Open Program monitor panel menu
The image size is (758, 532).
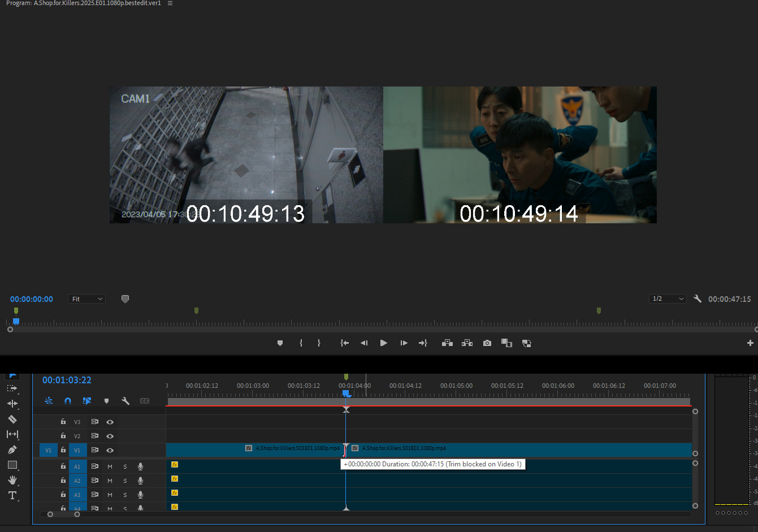pyautogui.click(x=170, y=3)
